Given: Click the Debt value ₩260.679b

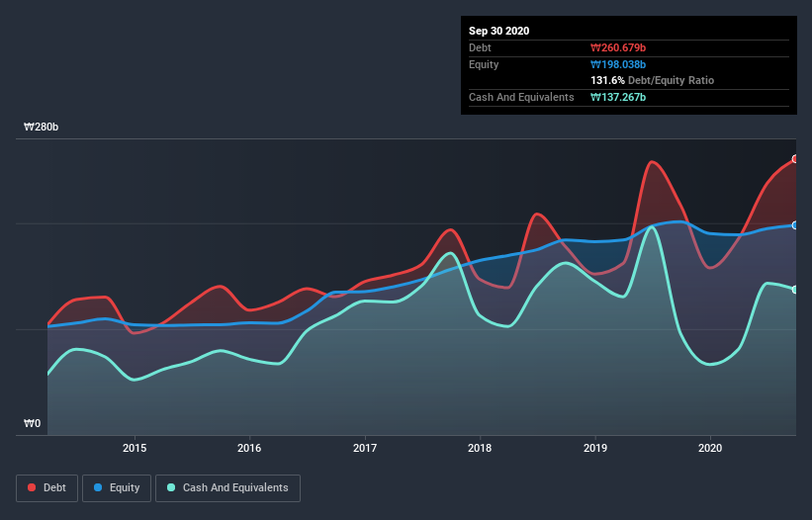Looking at the screenshot, I should pos(618,48).
